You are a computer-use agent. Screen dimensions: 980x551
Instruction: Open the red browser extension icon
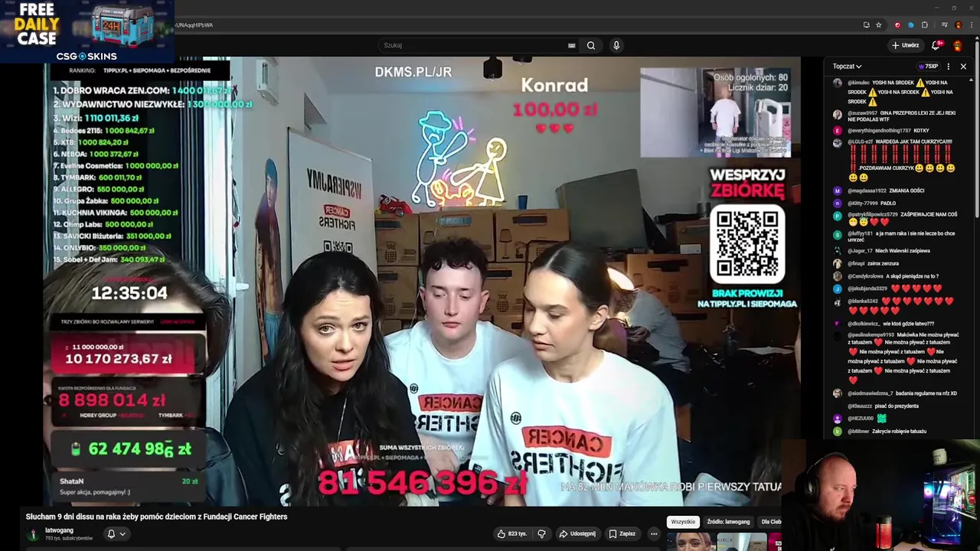(x=898, y=24)
